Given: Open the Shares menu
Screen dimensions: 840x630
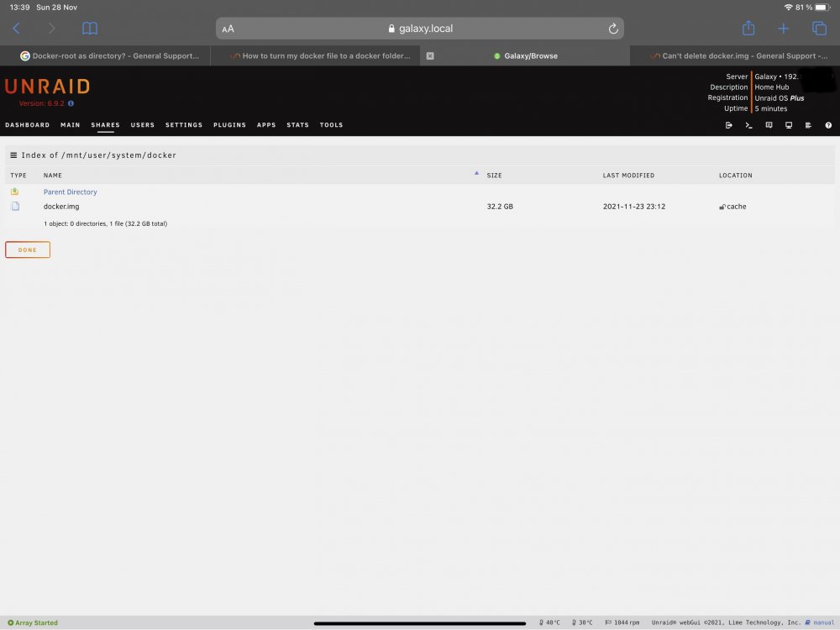Looking at the screenshot, I should [x=106, y=125].
